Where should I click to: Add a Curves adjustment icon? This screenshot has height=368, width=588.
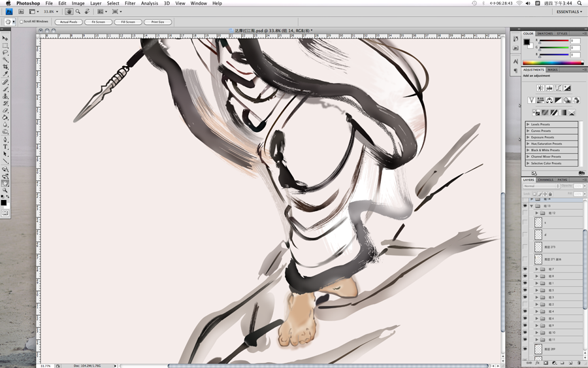click(x=559, y=88)
